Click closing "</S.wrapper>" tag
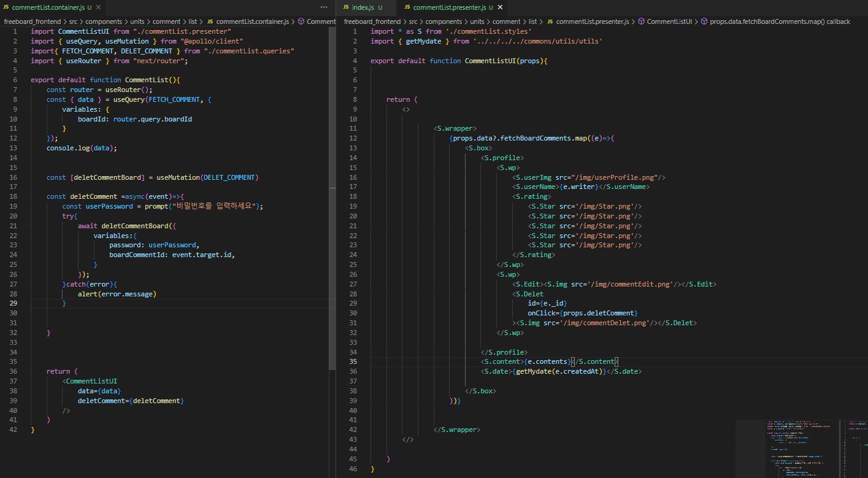This screenshot has height=478, width=868. [x=457, y=430]
